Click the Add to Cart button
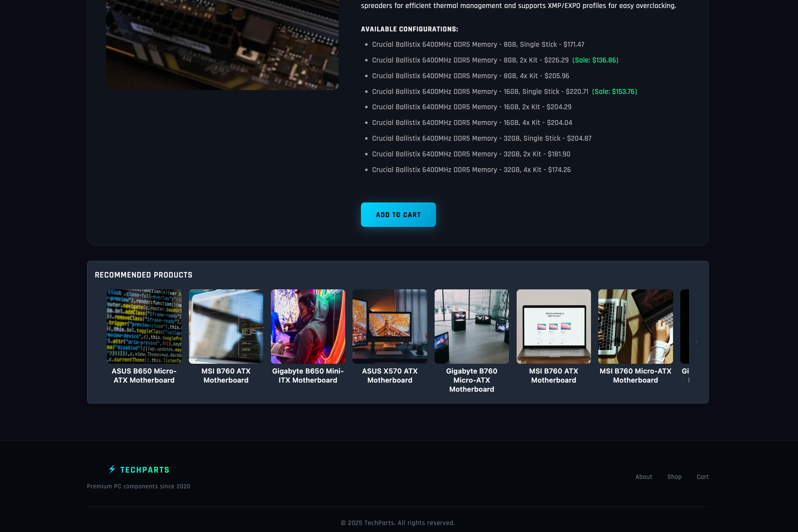 point(398,215)
